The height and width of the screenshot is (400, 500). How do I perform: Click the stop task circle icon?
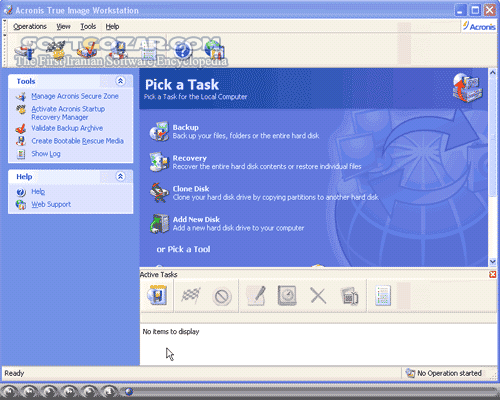222,296
